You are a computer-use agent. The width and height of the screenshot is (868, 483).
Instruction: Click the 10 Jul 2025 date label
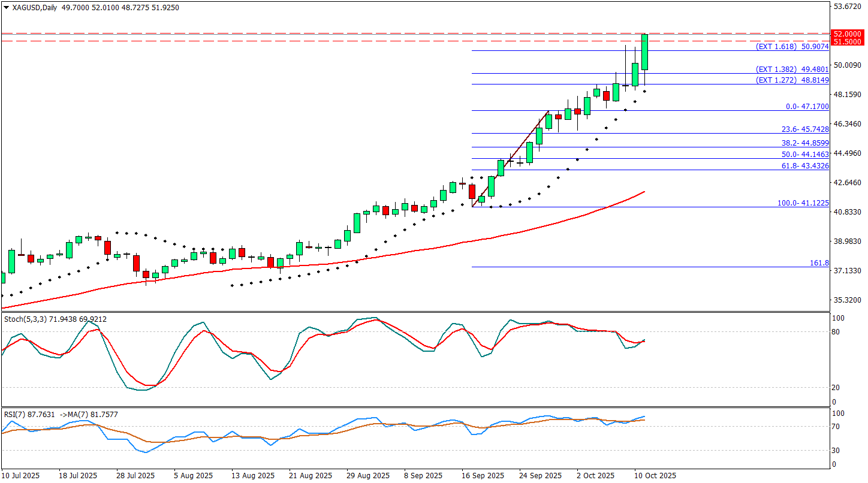pos(20,475)
